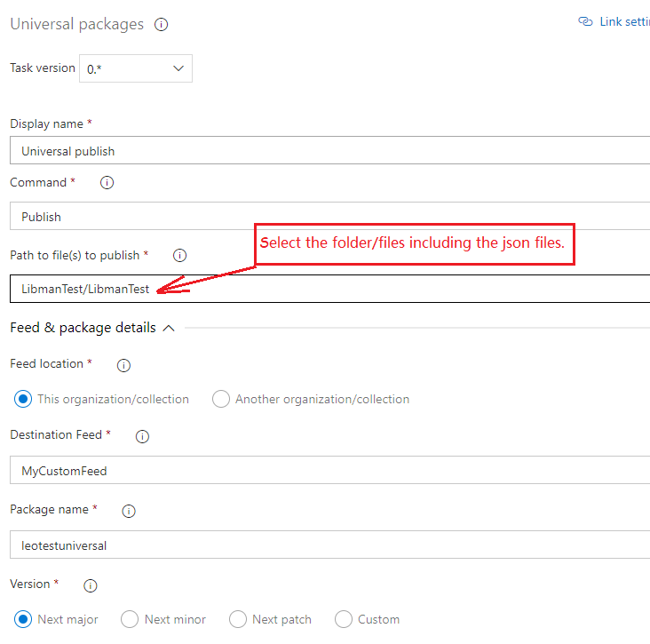The height and width of the screenshot is (644, 650).
Task: Click the Package name info icon
Action: pos(128,511)
